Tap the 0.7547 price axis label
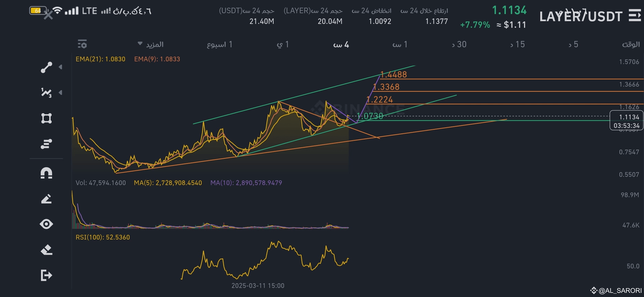 [629, 152]
